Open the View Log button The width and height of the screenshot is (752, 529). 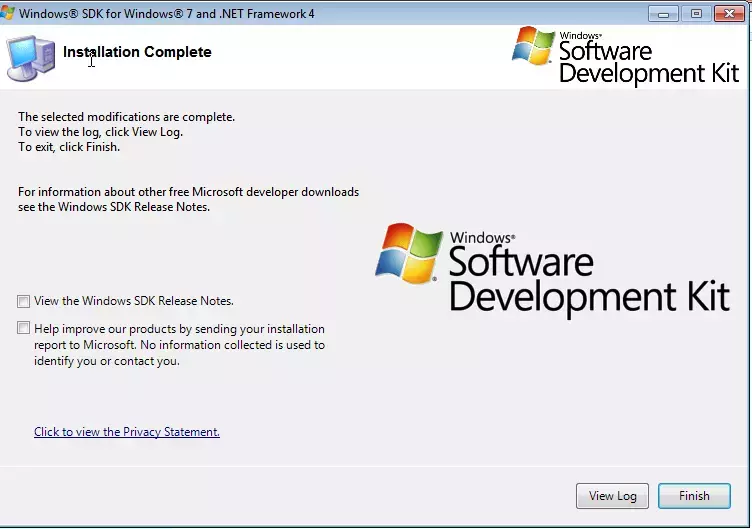[x=612, y=495]
